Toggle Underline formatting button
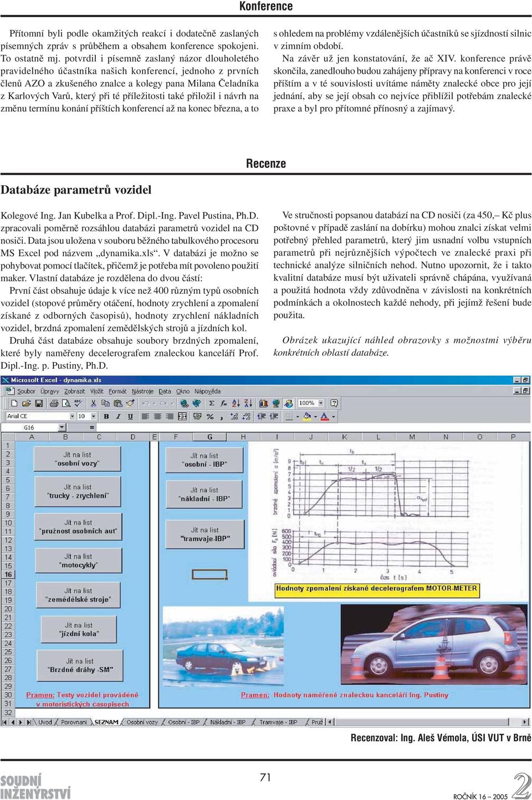The height and width of the screenshot is (800, 532). point(130,416)
